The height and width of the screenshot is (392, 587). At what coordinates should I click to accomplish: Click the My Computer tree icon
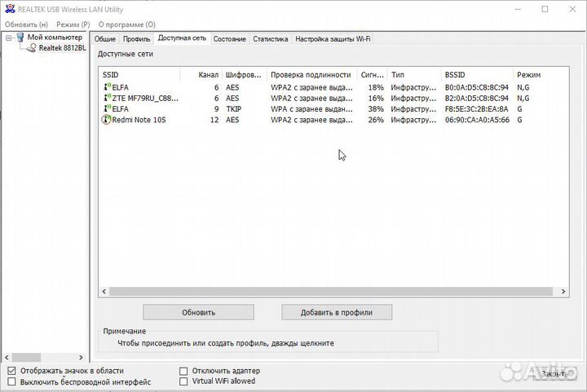click(20, 37)
